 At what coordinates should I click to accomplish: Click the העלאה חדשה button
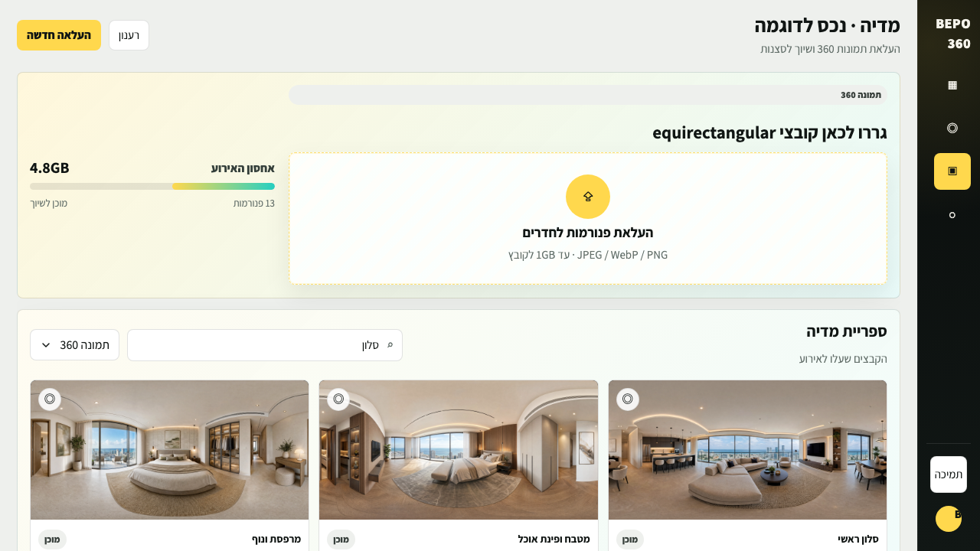[x=59, y=35]
